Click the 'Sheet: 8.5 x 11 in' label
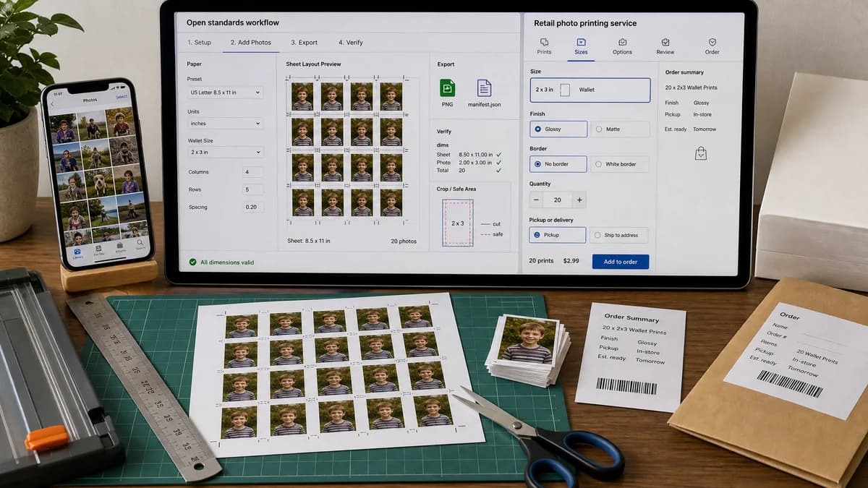 (x=310, y=241)
